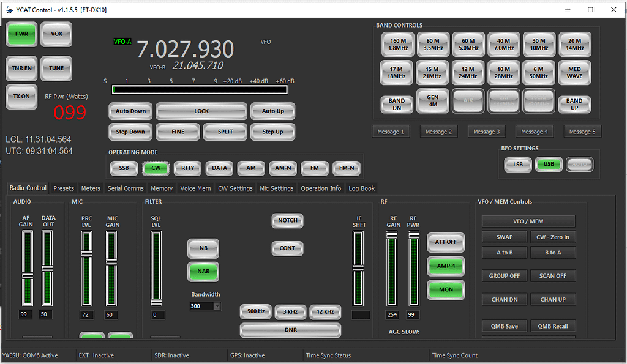This screenshot has width=627, height=364.
Task: Open the Log Book tab
Action: [x=361, y=188]
